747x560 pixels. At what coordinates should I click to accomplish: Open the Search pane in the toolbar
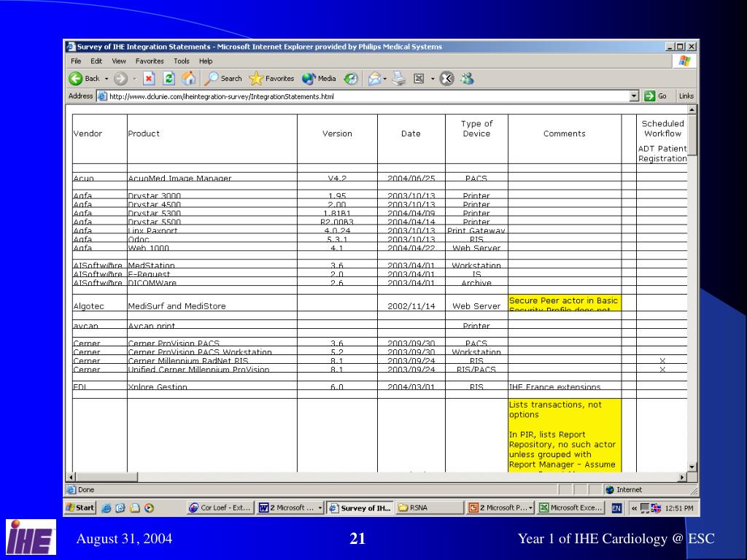coord(223,79)
